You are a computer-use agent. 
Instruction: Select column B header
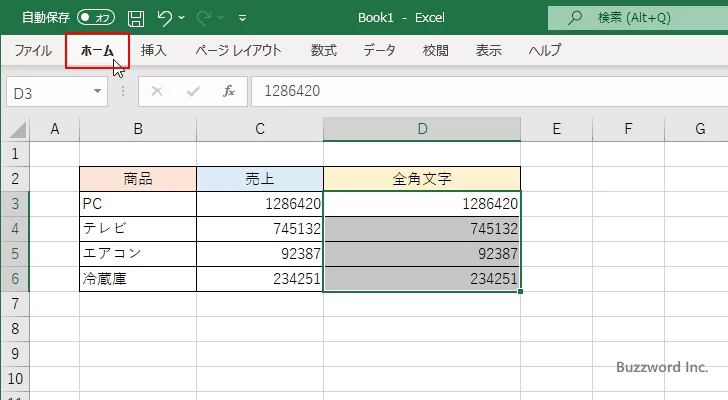click(x=138, y=129)
